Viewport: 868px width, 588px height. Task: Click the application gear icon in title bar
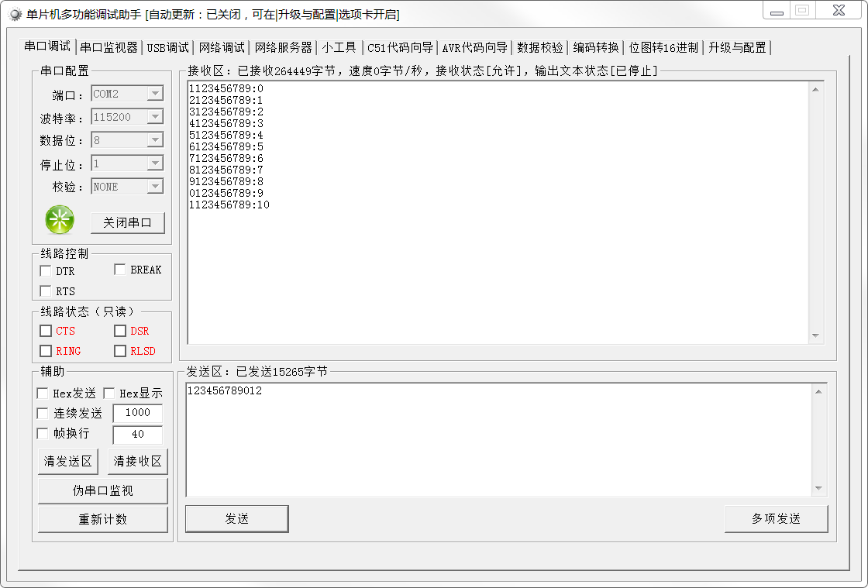coord(15,15)
